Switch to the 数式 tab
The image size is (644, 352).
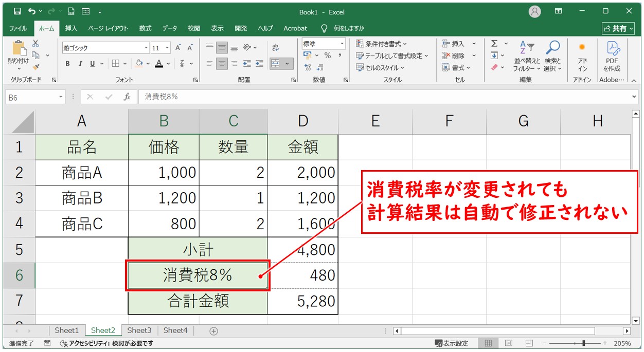tap(145, 28)
